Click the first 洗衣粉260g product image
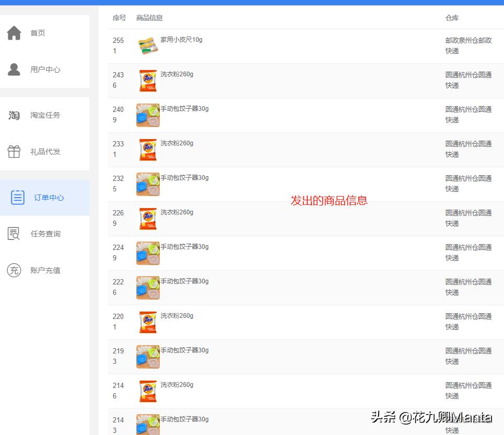This screenshot has height=435, width=504. pos(148,80)
